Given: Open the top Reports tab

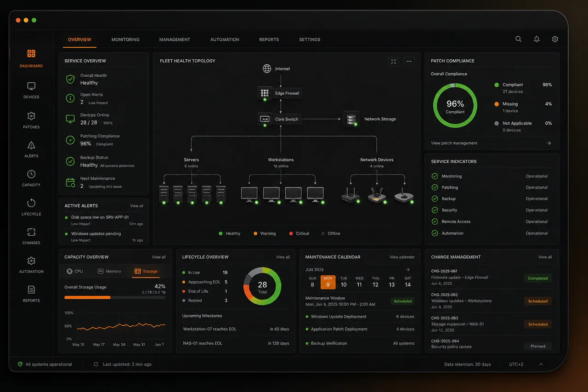Looking at the screenshot, I should pyautogui.click(x=269, y=40).
